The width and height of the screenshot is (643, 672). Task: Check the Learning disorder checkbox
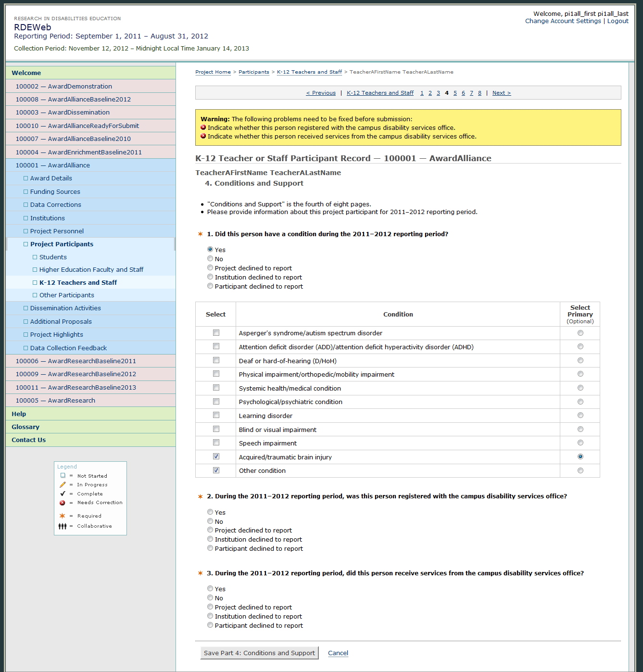click(216, 415)
